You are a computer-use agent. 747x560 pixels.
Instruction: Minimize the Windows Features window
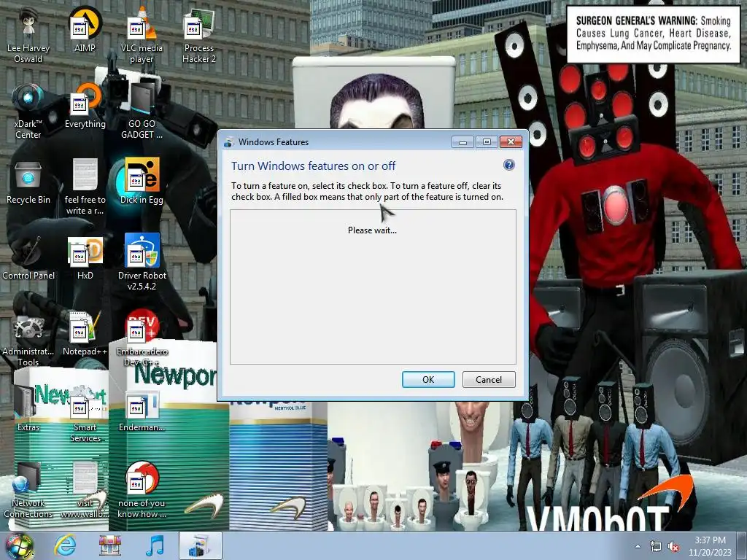(462, 142)
